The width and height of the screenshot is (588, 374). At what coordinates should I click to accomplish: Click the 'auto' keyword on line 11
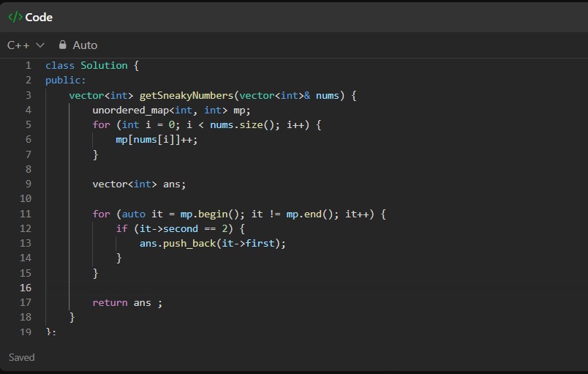134,214
